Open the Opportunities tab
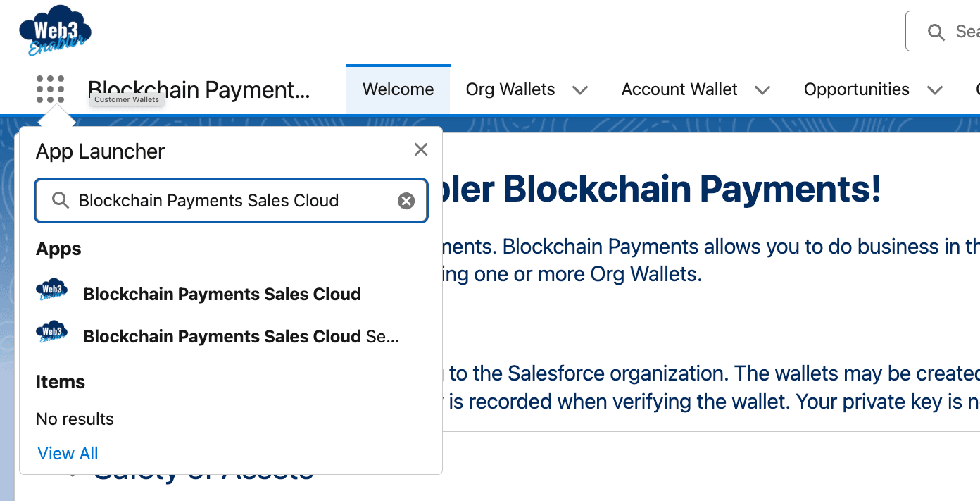Image resolution: width=980 pixels, height=501 pixels. pos(857,89)
